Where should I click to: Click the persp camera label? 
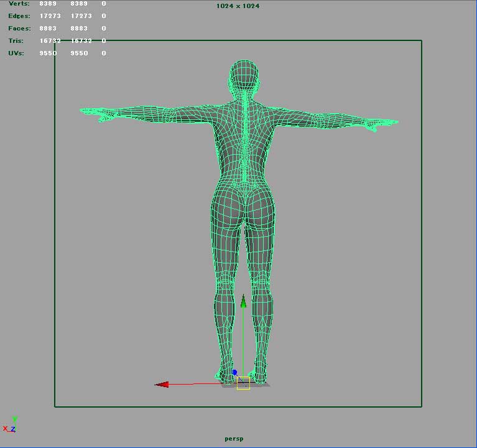point(234,439)
